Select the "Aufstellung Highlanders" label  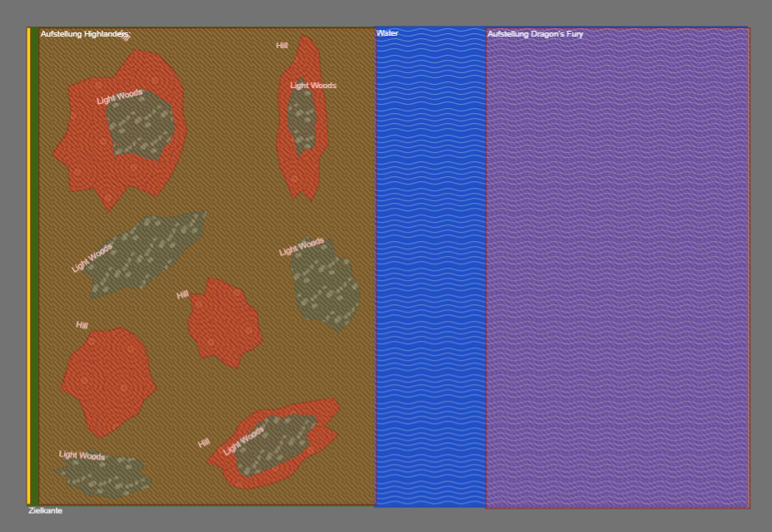click(85, 34)
